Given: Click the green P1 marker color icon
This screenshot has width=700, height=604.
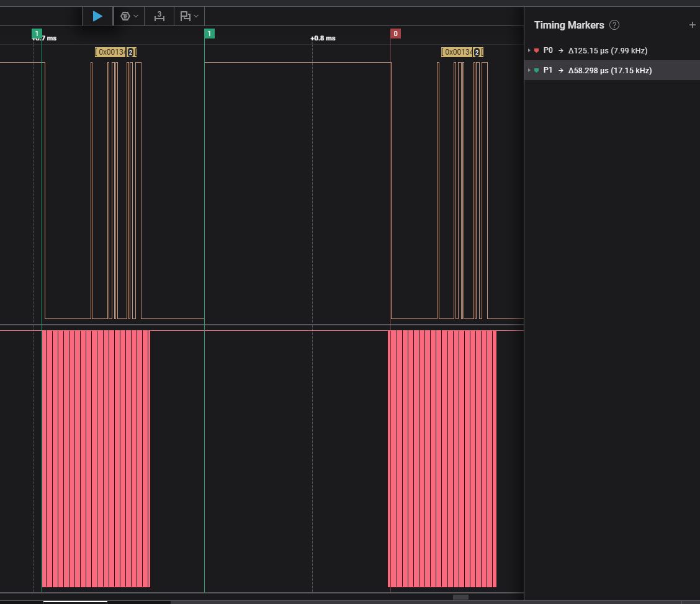Looking at the screenshot, I should 537,71.
